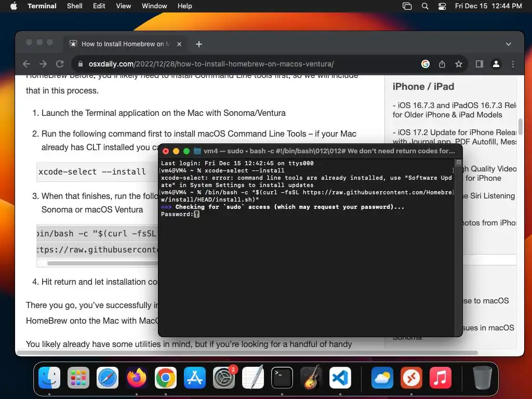Open the Chrome three-dot menu

click(x=513, y=64)
